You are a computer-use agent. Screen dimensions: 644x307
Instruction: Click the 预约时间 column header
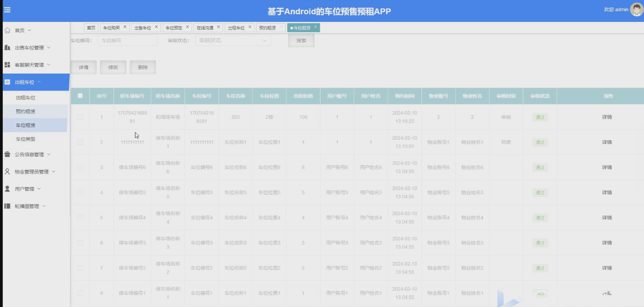404,96
